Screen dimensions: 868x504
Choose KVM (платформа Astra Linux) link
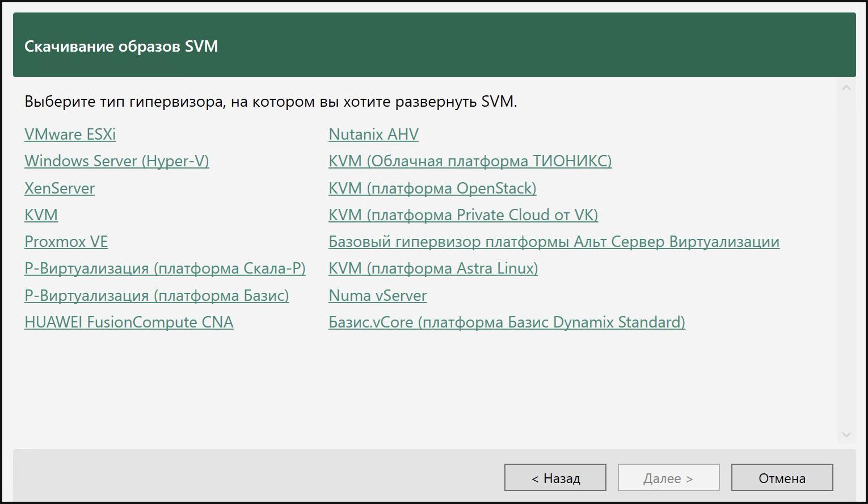coord(433,268)
